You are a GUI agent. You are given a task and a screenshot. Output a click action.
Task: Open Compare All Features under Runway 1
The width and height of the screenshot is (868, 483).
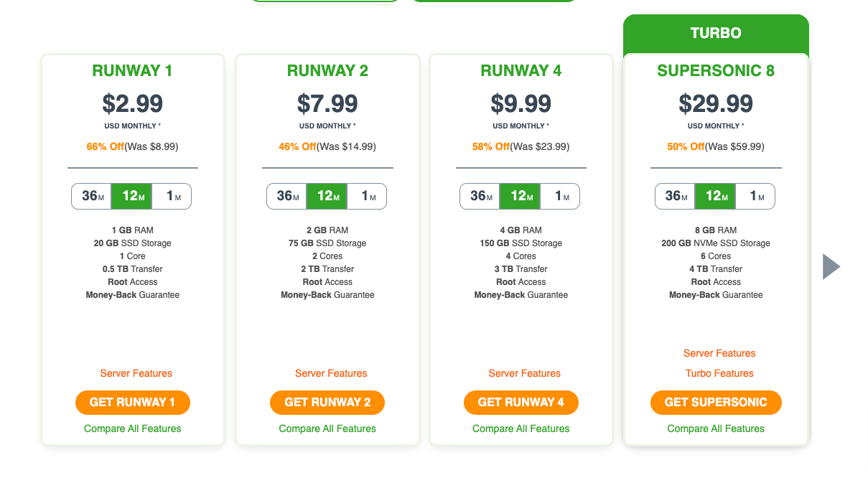pos(133,428)
